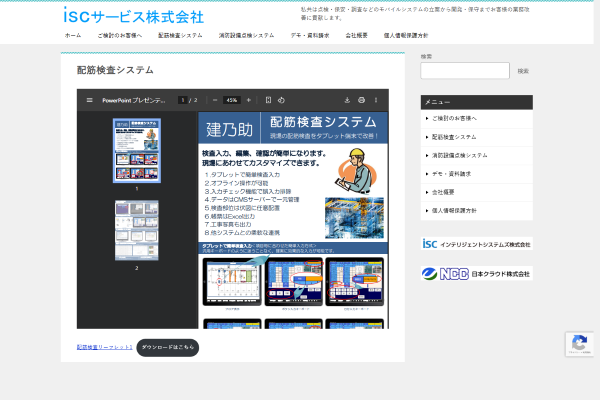Open 配筋検査システム in top navigation
Image resolution: width=600 pixels, height=400 pixels.
180,36
